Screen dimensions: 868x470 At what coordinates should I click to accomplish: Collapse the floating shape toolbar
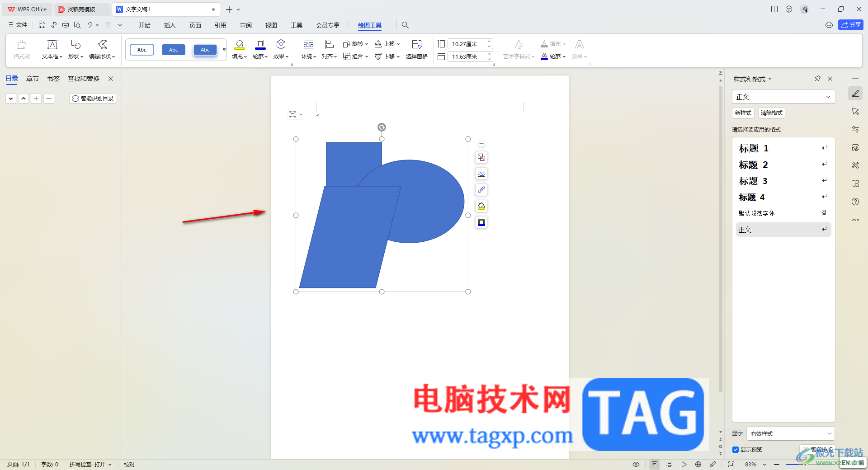481,144
